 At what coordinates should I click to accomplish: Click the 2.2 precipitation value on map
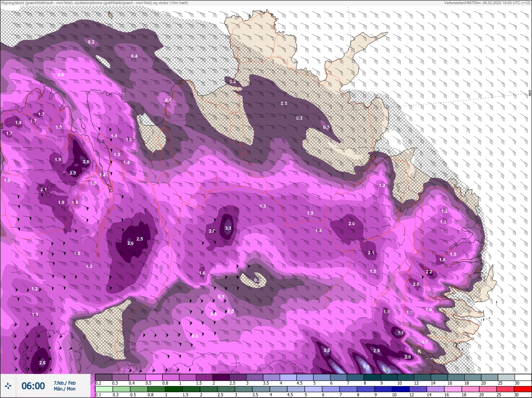point(429,272)
